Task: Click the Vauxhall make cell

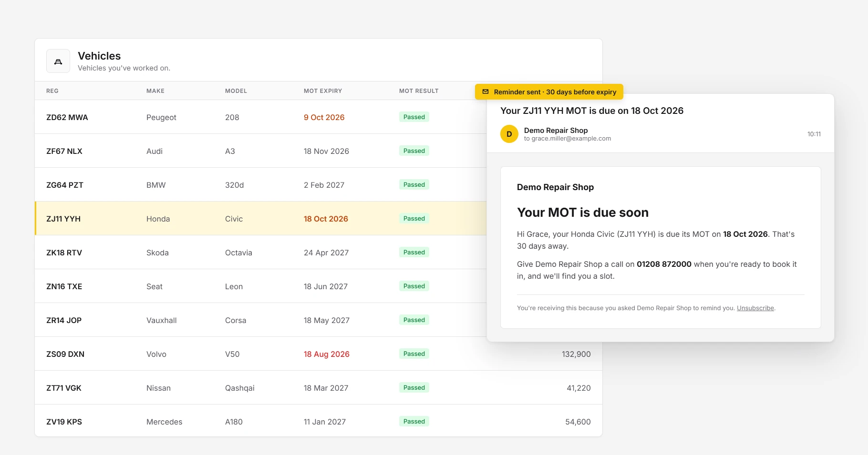Action: pos(162,320)
